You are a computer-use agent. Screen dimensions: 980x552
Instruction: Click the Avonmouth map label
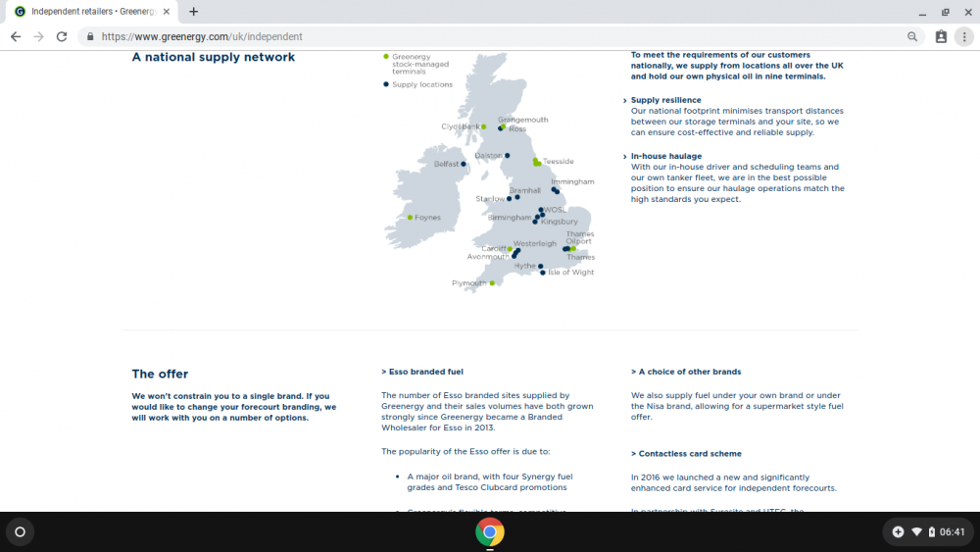[x=488, y=257]
